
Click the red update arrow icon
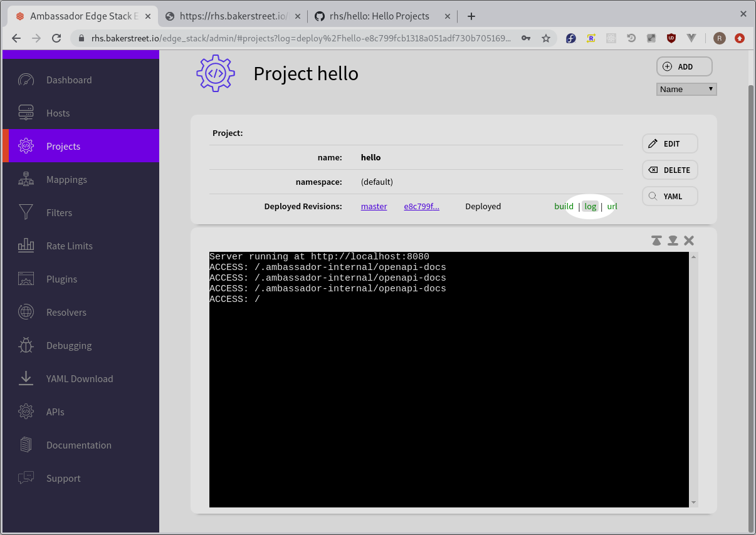pos(740,38)
